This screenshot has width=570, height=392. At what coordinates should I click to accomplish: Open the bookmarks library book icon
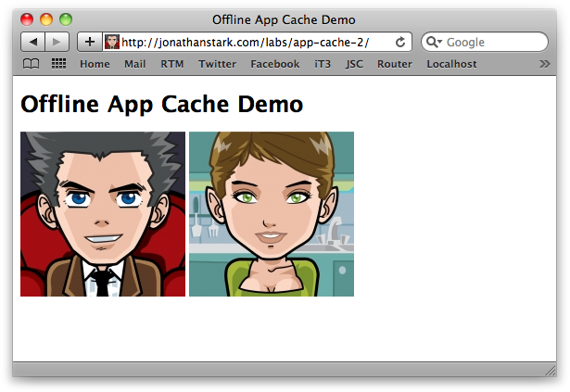tap(32, 64)
